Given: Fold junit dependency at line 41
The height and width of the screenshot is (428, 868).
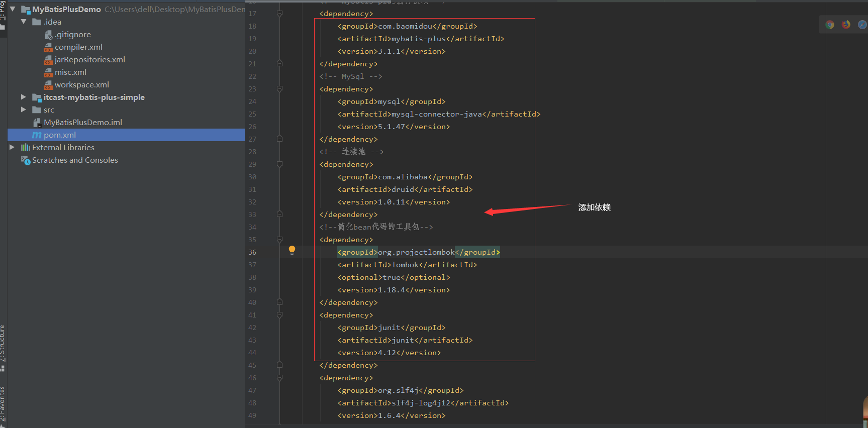Looking at the screenshot, I should pos(279,315).
